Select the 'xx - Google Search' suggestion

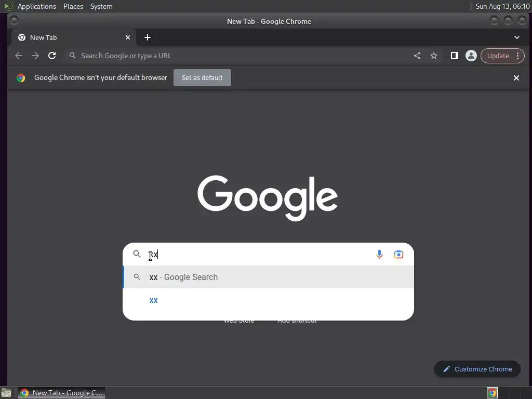269,277
